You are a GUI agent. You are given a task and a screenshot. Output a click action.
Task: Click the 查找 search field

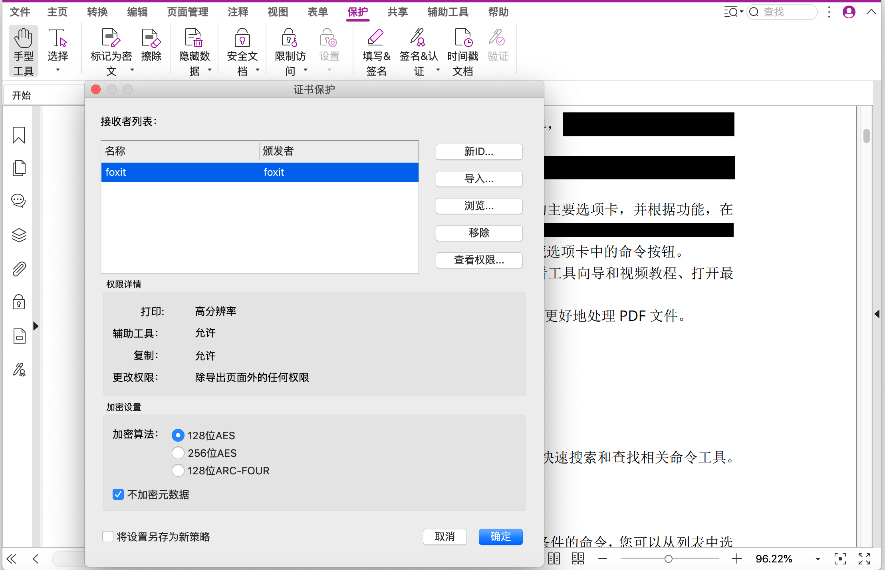click(x=782, y=12)
